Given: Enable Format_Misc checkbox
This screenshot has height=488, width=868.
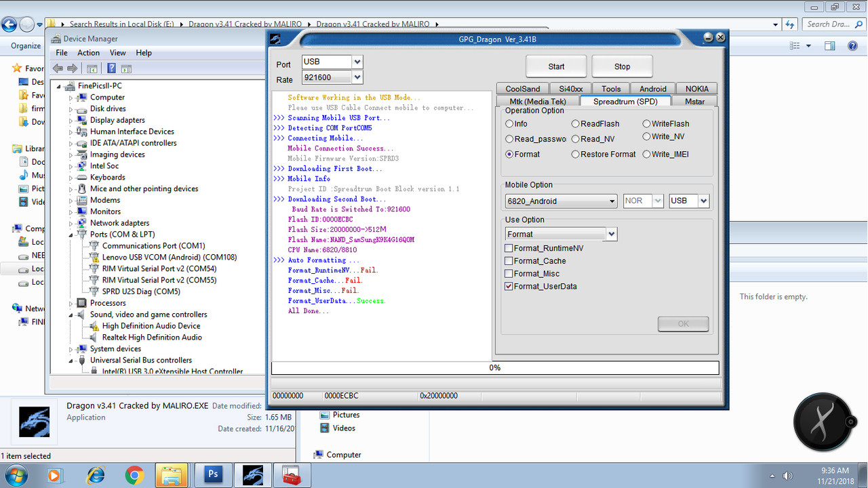Looking at the screenshot, I should point(509,274).
